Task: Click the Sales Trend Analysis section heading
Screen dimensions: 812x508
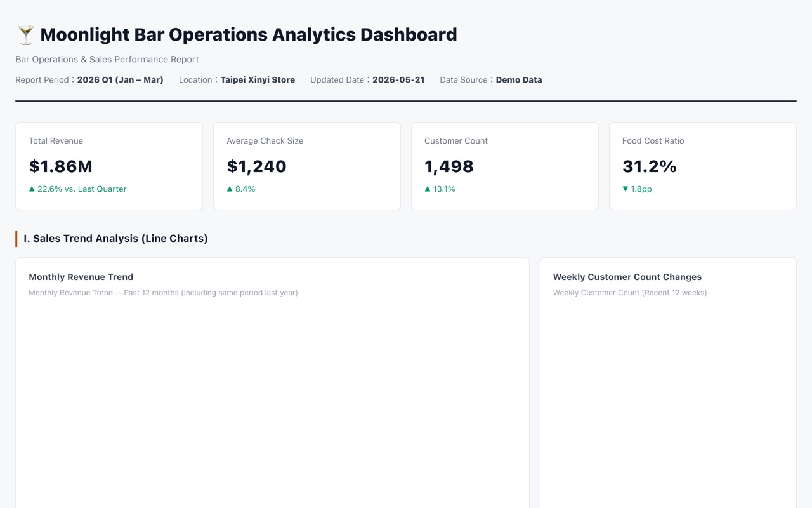Action: [x=115, y=239]
